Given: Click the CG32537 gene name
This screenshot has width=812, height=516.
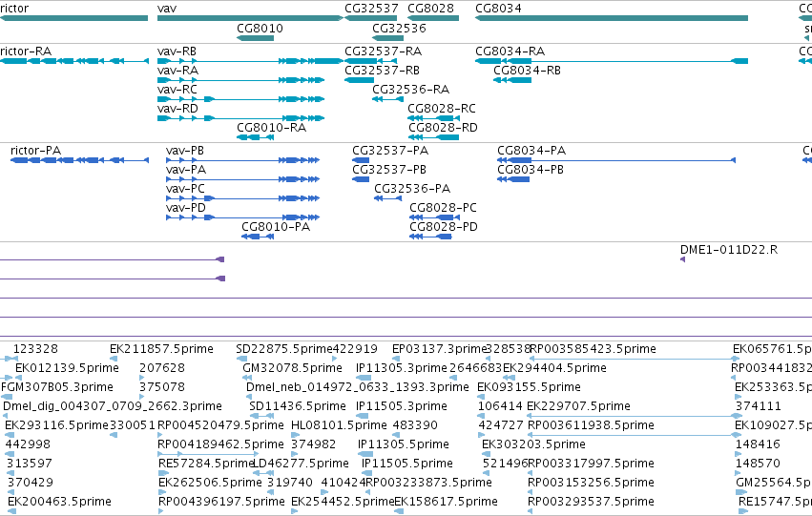Looking at the screenshot, I should point(371,9).
